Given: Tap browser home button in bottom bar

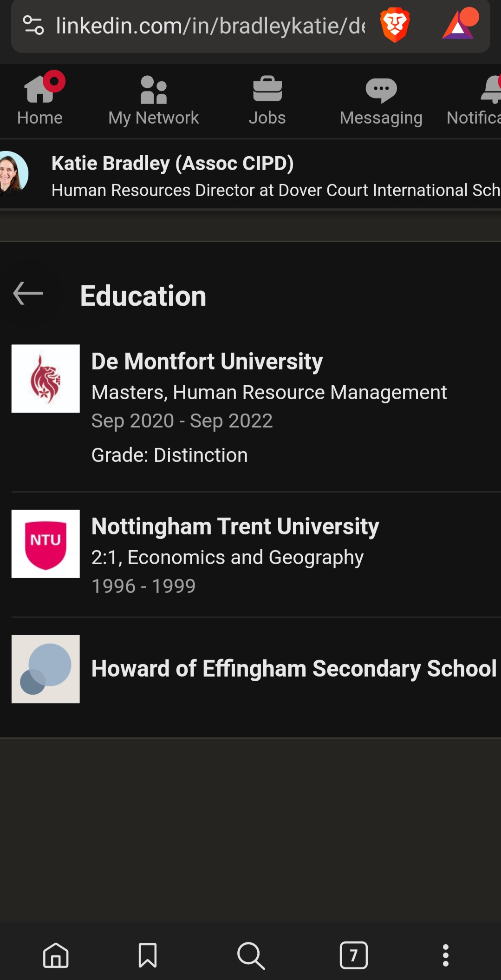Looking at the screenshot, I should pyautogui.click(x=56, y=955).
